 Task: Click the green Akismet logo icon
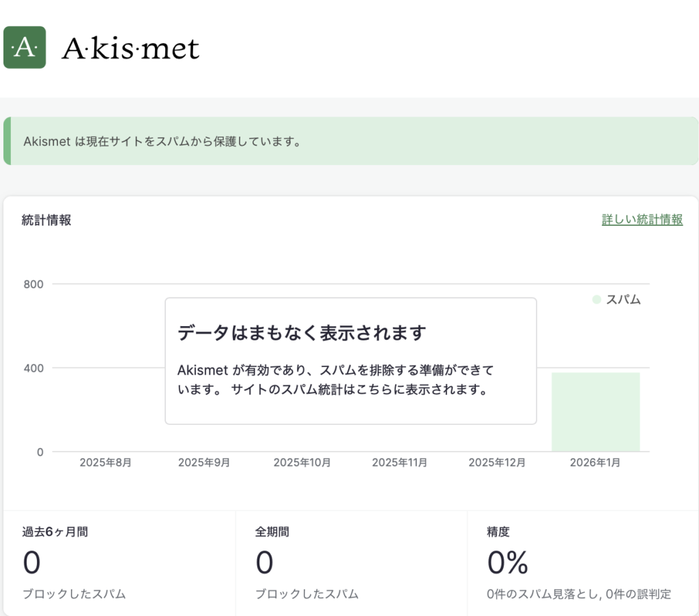[25, 48]
